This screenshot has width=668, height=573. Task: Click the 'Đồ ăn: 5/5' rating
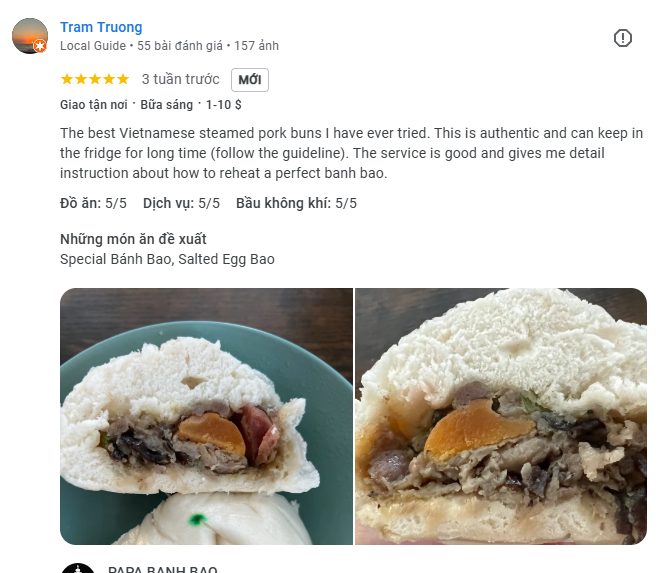coord(93,203)
